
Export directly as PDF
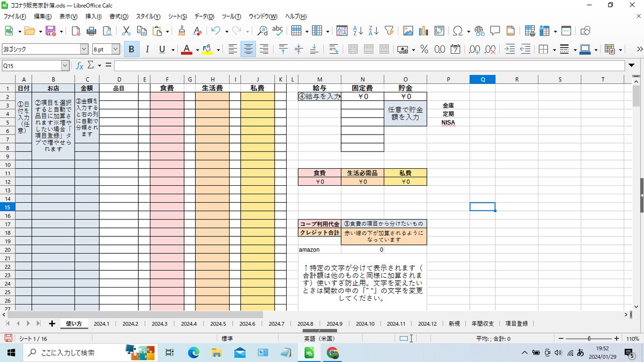point(76,31)
